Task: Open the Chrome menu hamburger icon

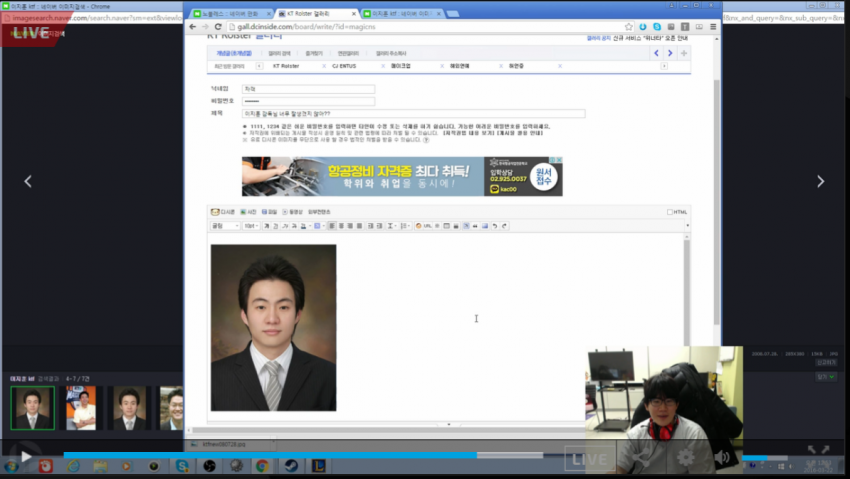Action: click(713, 27)
